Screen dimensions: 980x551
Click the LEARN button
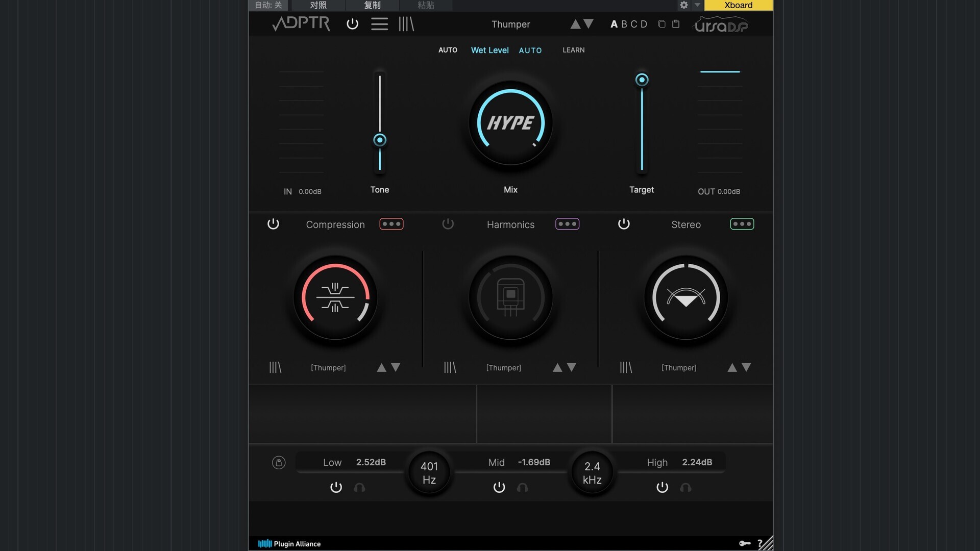[574, 50]
